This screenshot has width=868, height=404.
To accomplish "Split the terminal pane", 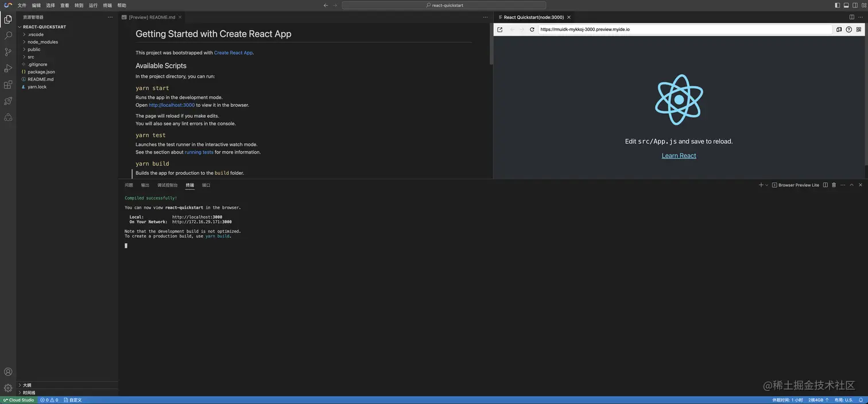I will (x=826, y=185).
